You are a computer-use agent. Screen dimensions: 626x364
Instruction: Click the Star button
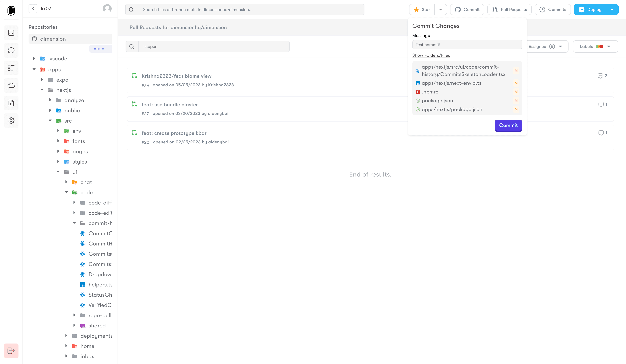[x=422, y=10]
